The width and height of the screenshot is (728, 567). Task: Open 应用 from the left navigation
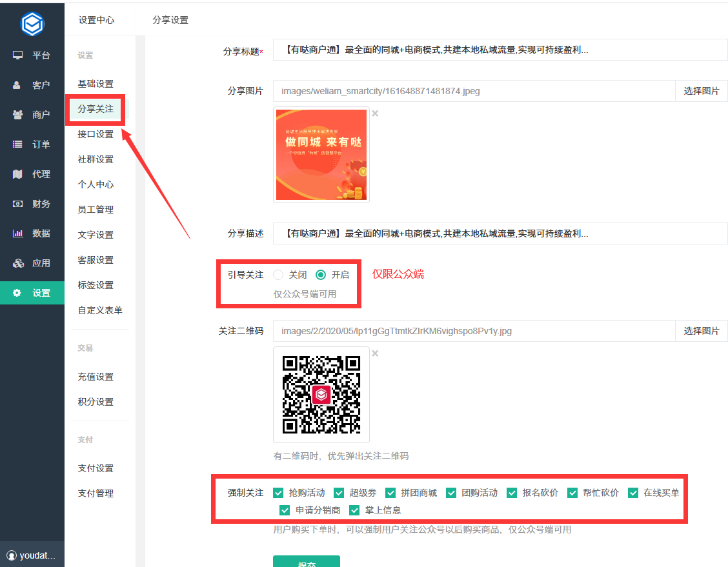click(32, 263)
